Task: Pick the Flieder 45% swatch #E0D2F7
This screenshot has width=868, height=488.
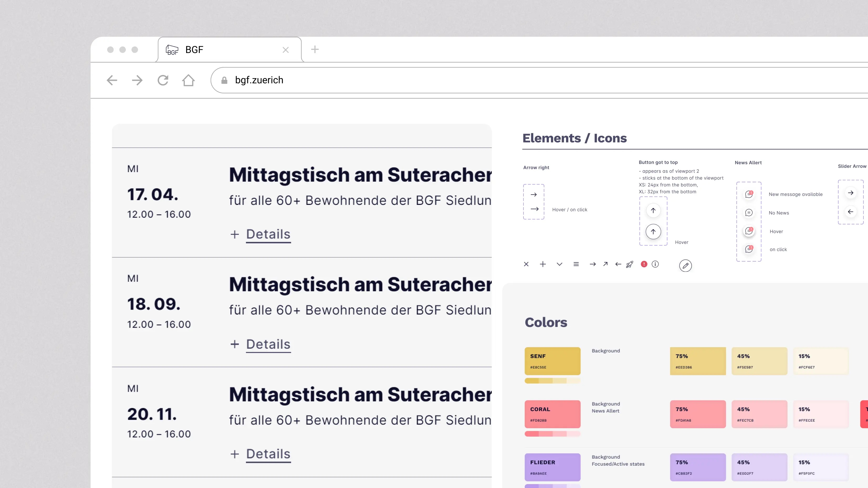Action: [760, 467]
